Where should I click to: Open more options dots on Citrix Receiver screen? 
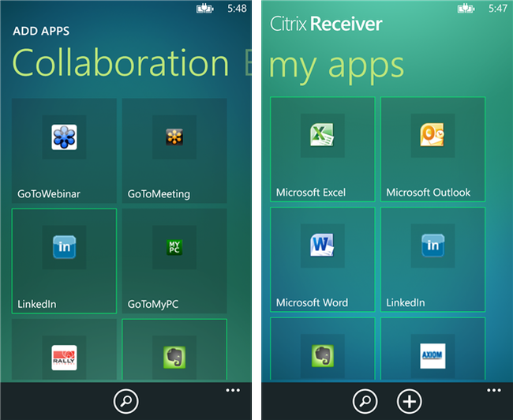click(494, 390)
